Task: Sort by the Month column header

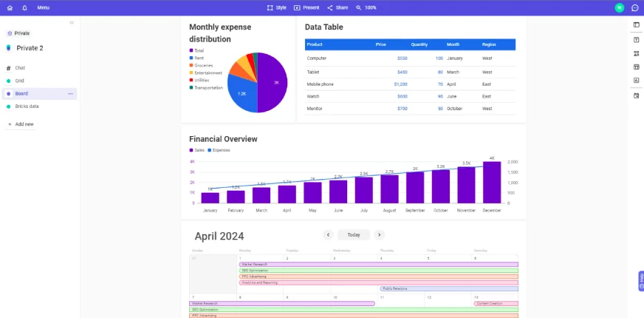Action: pos(453,44)
